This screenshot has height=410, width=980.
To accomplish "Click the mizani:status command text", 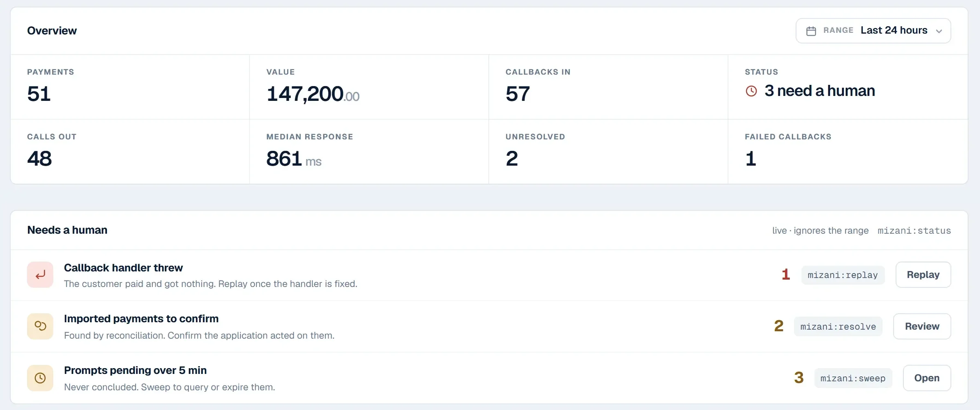I will (914, 231).
